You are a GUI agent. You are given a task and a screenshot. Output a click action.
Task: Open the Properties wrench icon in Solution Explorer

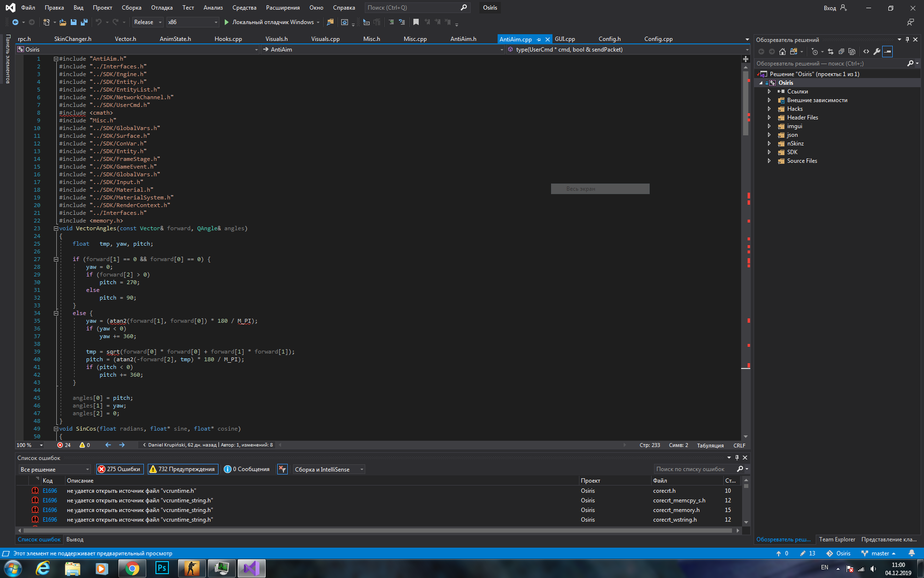pos(876,52)
